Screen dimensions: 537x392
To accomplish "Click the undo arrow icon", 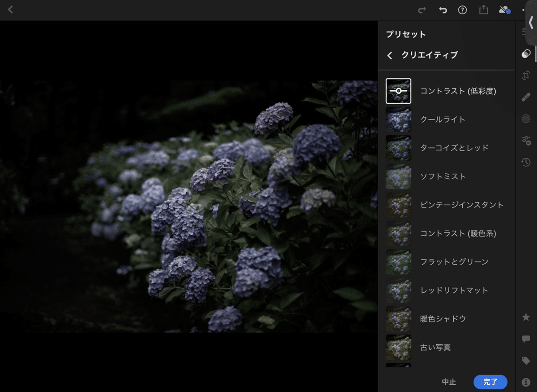I will tap(443, 10).
